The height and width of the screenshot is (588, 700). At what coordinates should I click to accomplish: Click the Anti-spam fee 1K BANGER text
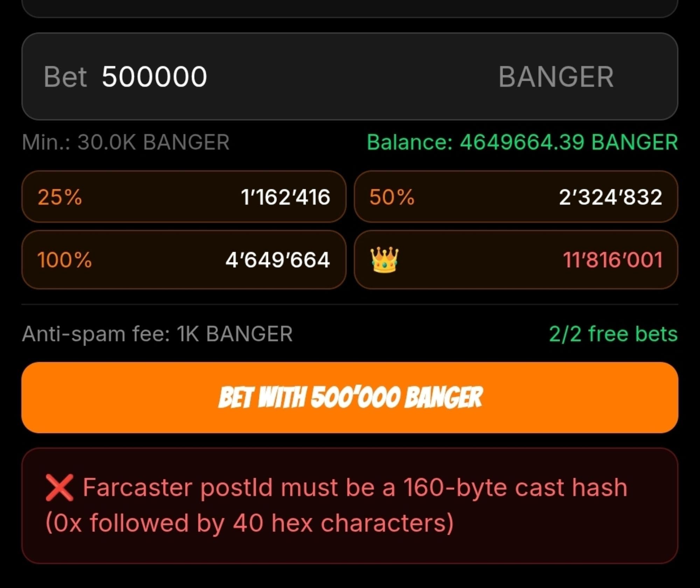click(x=157, y=334)
